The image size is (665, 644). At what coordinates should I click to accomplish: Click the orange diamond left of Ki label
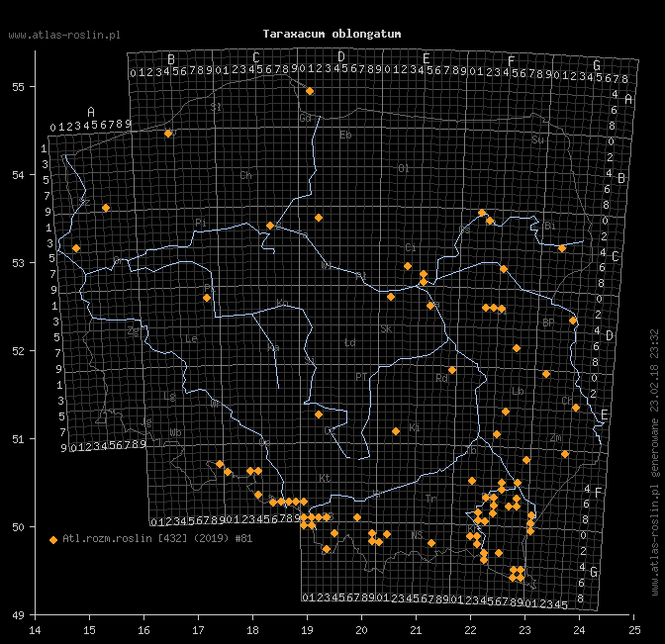(x=396, y=431)
